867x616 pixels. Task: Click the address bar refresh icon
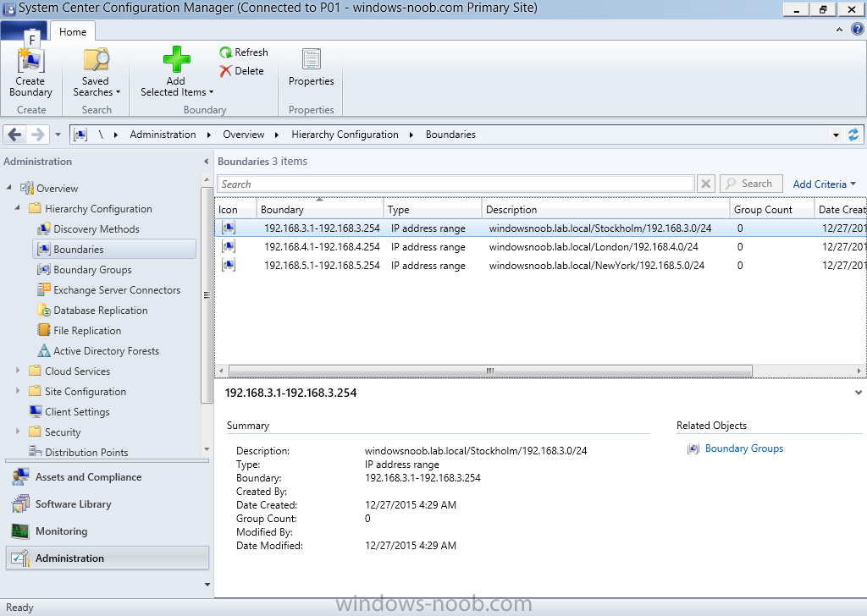pos(853,135)
